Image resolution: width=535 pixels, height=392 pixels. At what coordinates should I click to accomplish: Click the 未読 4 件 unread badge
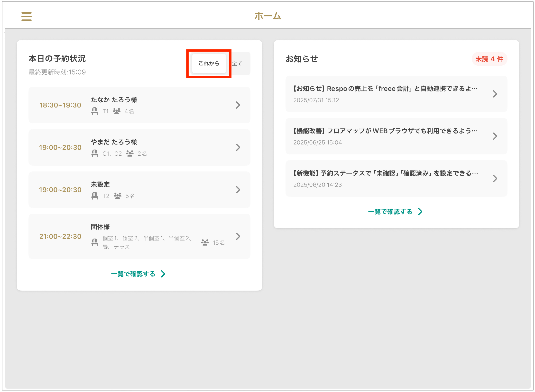(489, 59)
